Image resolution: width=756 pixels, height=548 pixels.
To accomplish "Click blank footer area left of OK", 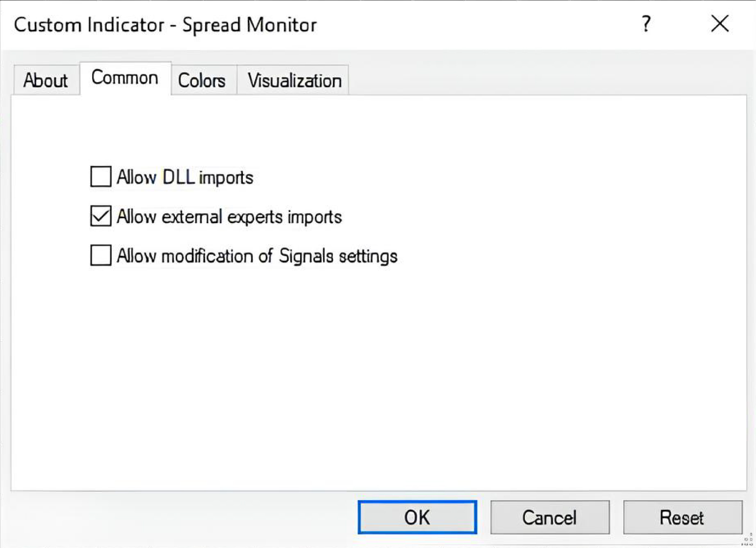I will click(186, 518).
